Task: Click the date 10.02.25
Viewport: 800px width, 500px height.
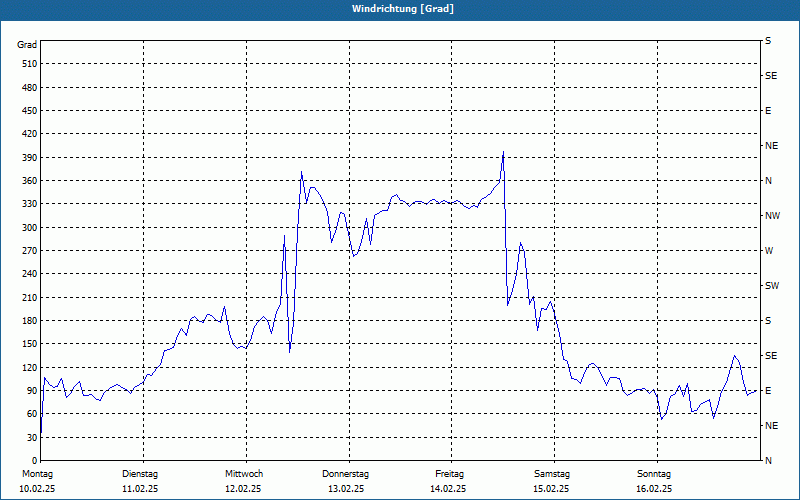Action: click(x=37, y=489)
